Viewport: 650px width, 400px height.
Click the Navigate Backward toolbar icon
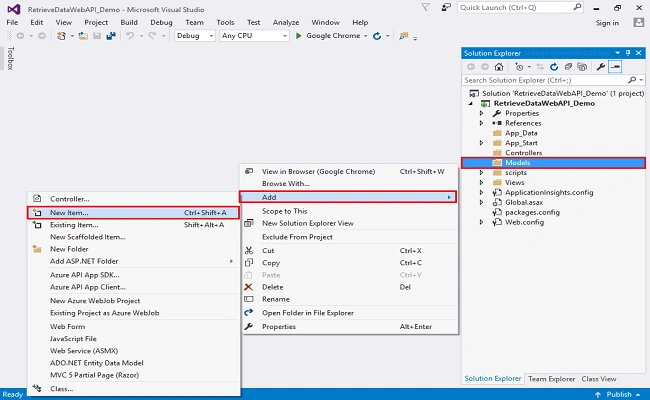click(20, 36)
